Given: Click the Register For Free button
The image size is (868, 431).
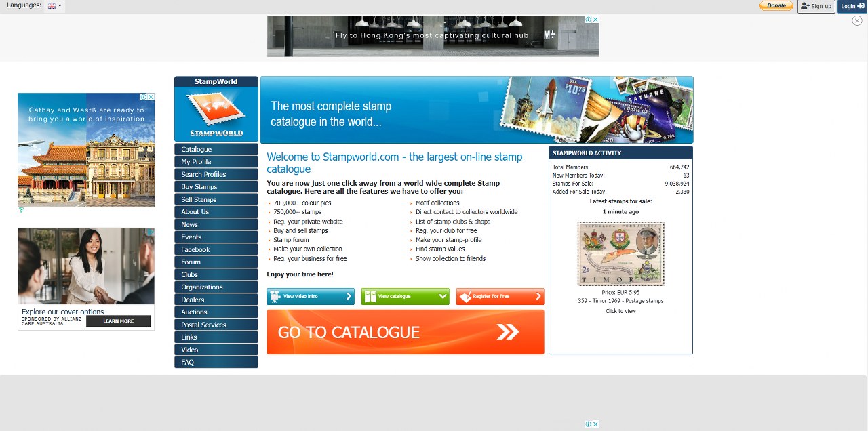Looking at the screenshot, I should (x=500, y=296).
